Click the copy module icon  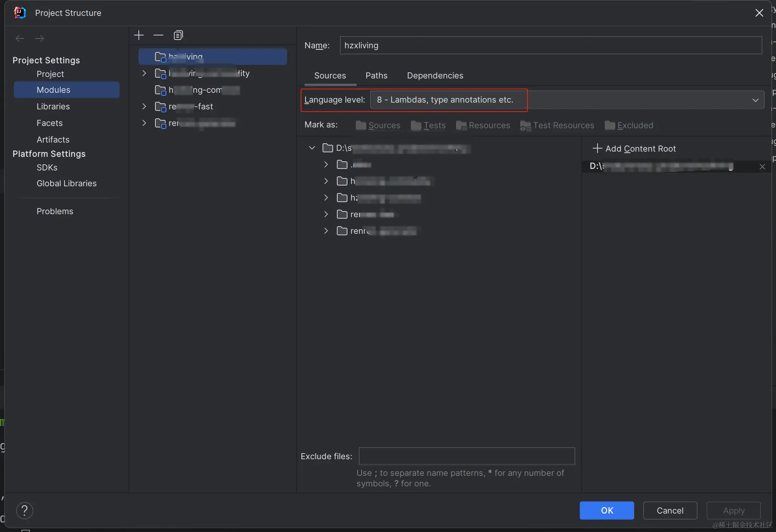click(178, 35)
